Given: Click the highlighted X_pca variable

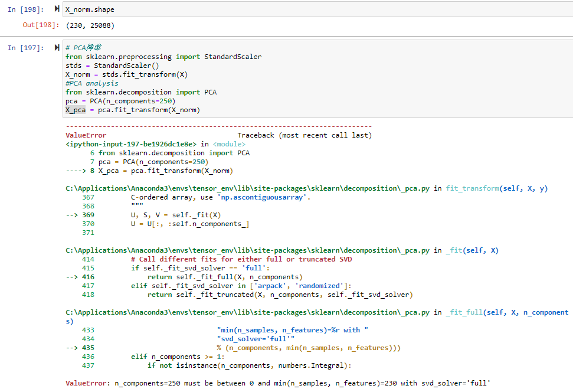Looking at the screenshot, I should pos(76,110).
